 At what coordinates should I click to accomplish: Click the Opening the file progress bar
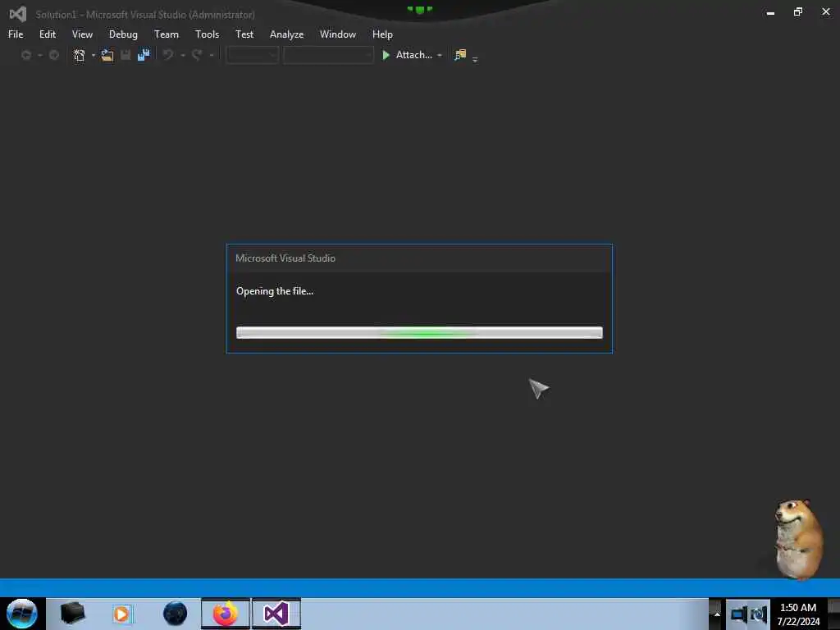click(x=419, y=333)
